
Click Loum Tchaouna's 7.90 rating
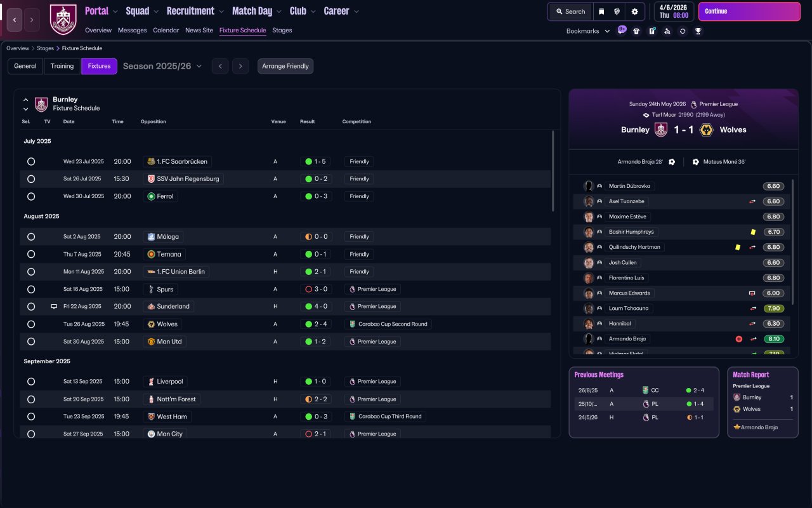click(x=773, y=309)
